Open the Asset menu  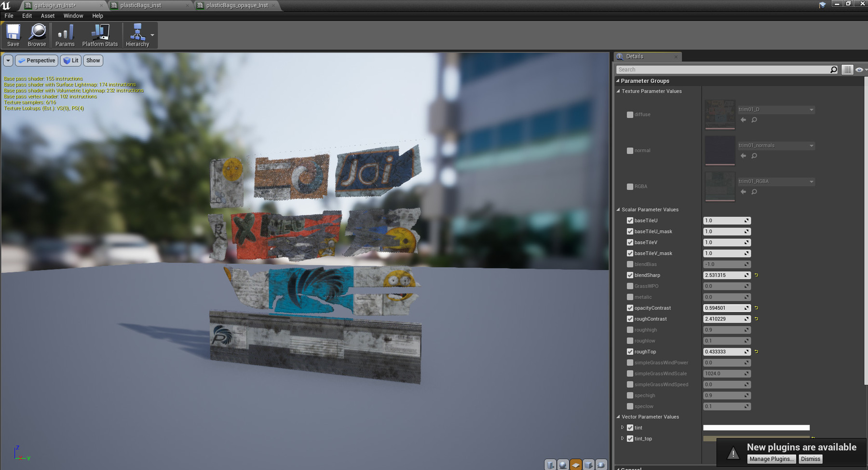pyautogui.click(x=47, y=15)
